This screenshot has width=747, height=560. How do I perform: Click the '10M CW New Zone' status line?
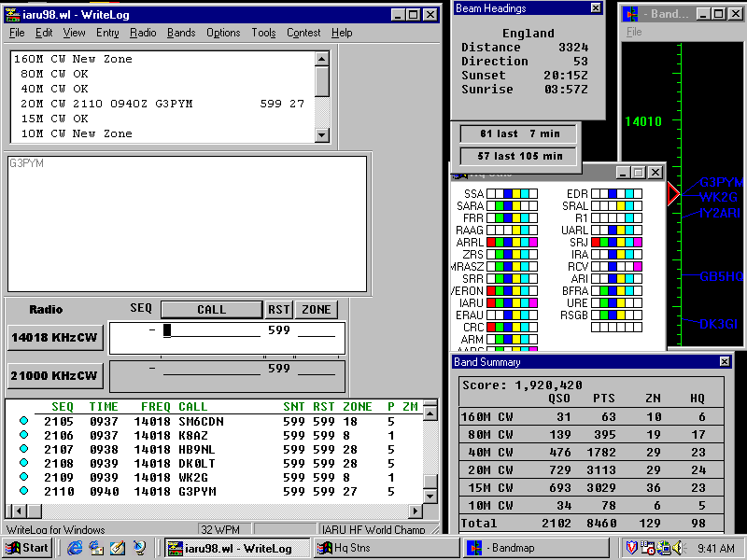tap(77, 133)
